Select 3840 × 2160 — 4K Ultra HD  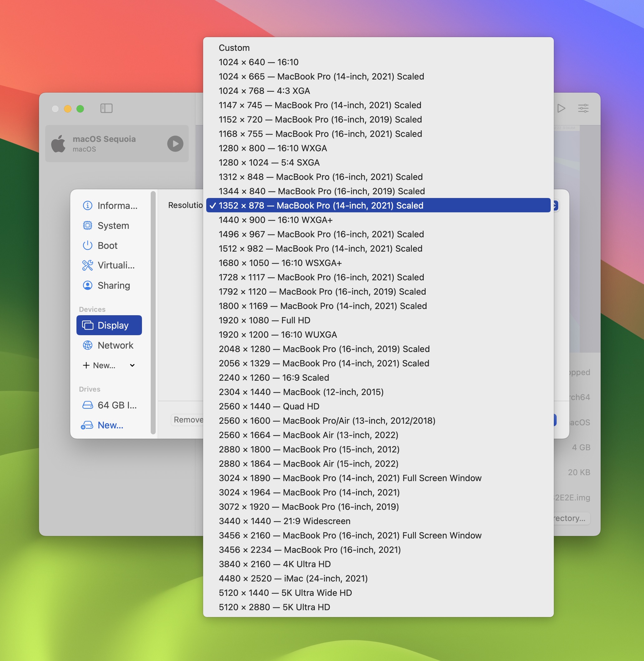tap(378, 564)
